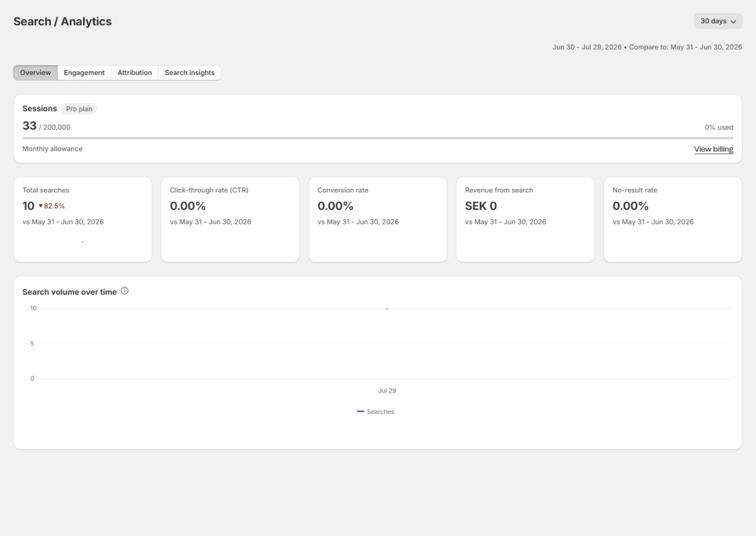Open the Conversion rate card
This screenshot has height=536, width=756.
(378, 219)
